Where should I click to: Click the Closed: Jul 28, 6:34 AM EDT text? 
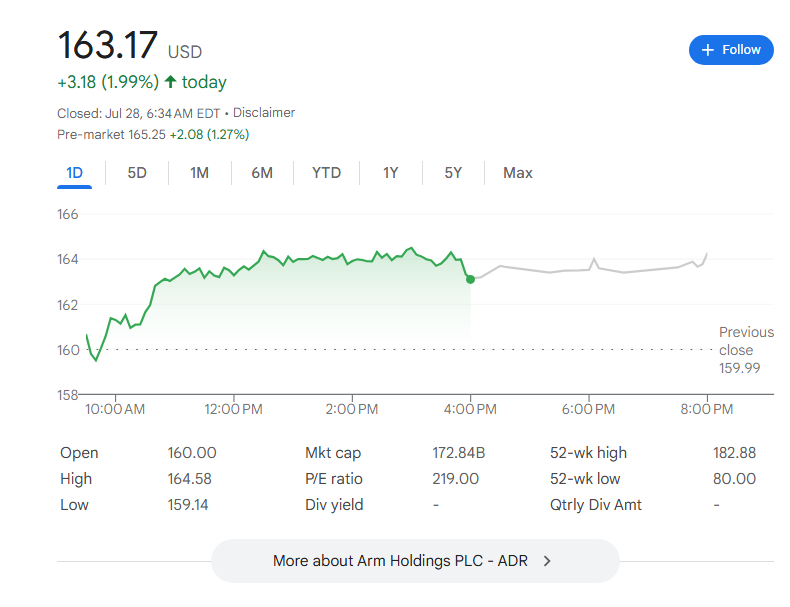click(x=139, y=113)
